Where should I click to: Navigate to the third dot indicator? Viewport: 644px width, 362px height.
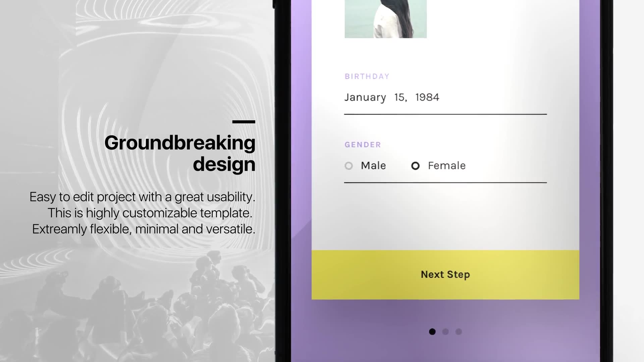(x=459, y=331)
